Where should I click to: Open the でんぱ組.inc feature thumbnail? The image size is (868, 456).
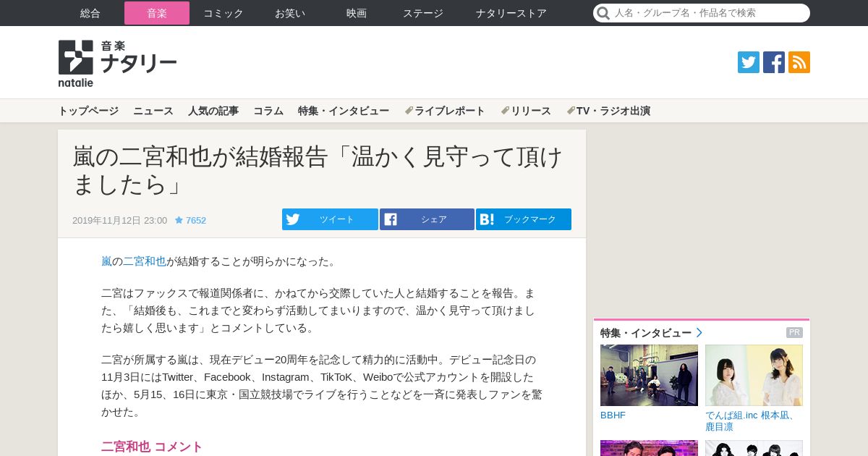coord(754,375)
